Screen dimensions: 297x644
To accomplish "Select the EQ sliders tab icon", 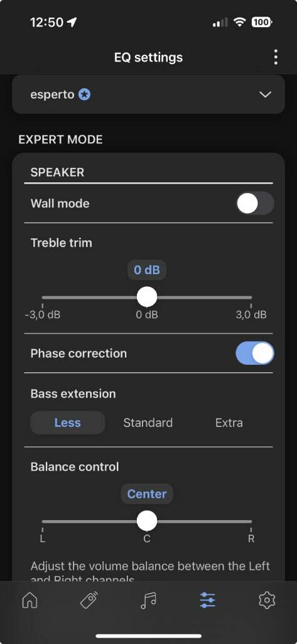I will [207, 601].
